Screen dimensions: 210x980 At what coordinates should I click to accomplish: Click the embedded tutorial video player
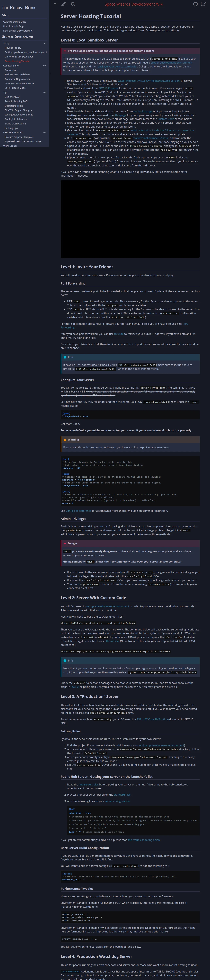point(130,219)
